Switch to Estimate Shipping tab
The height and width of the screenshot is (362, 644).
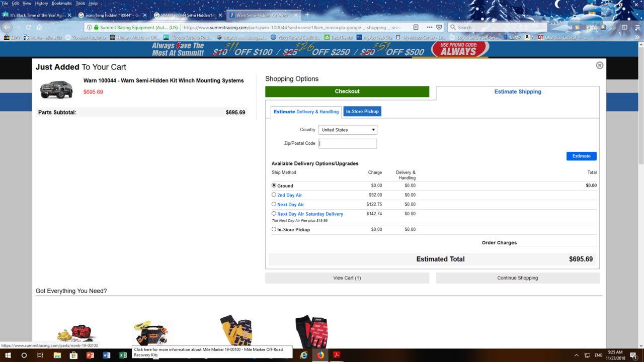click(x=518, y=92)
